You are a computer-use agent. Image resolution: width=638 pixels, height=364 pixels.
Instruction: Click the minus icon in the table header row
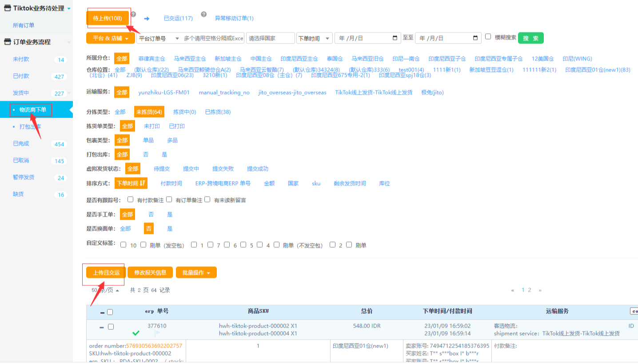(102, 313)
